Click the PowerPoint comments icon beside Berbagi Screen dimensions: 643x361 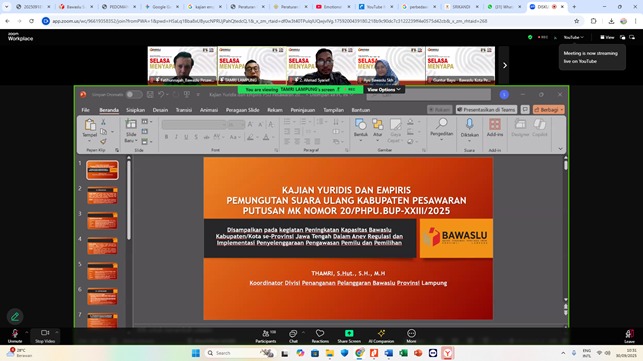click(x=525, y=110)
